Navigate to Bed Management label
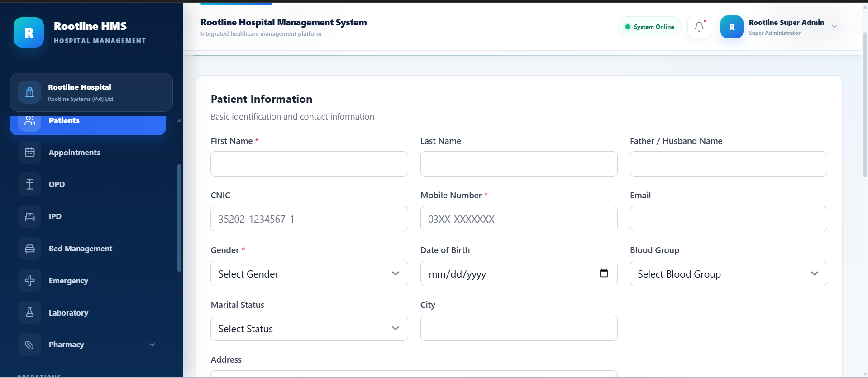Viewport: 868px width, 378px height. (x=81, y=249)
